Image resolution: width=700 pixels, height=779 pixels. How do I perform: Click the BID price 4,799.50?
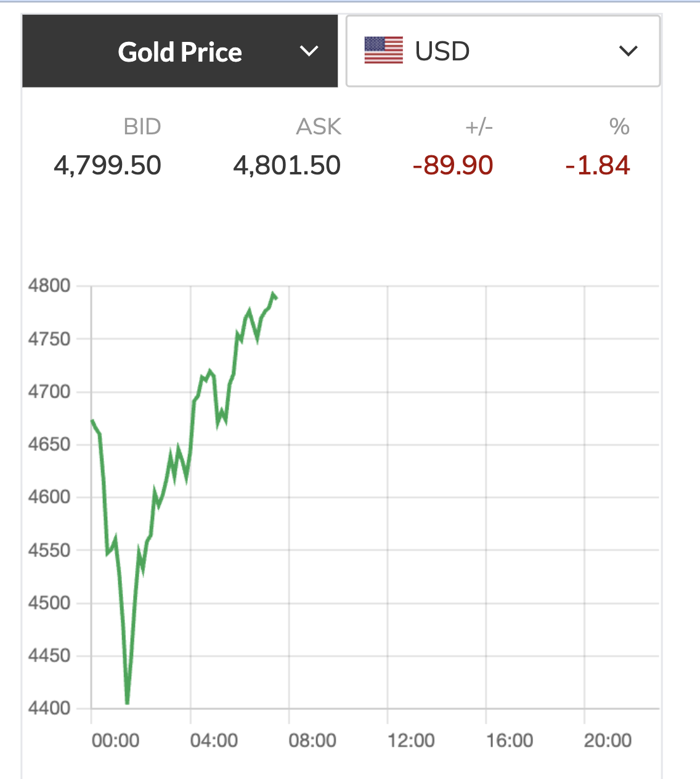[x=108, y=165]
